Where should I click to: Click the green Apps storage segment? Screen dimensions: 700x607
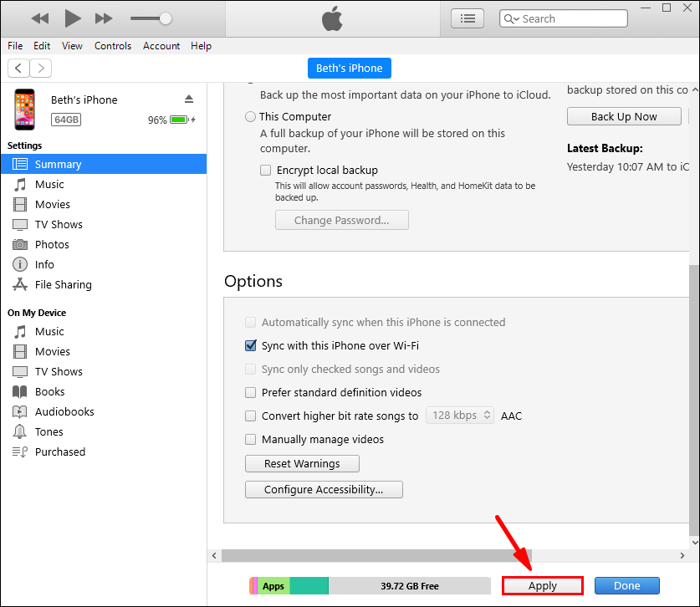click(273, 586)
